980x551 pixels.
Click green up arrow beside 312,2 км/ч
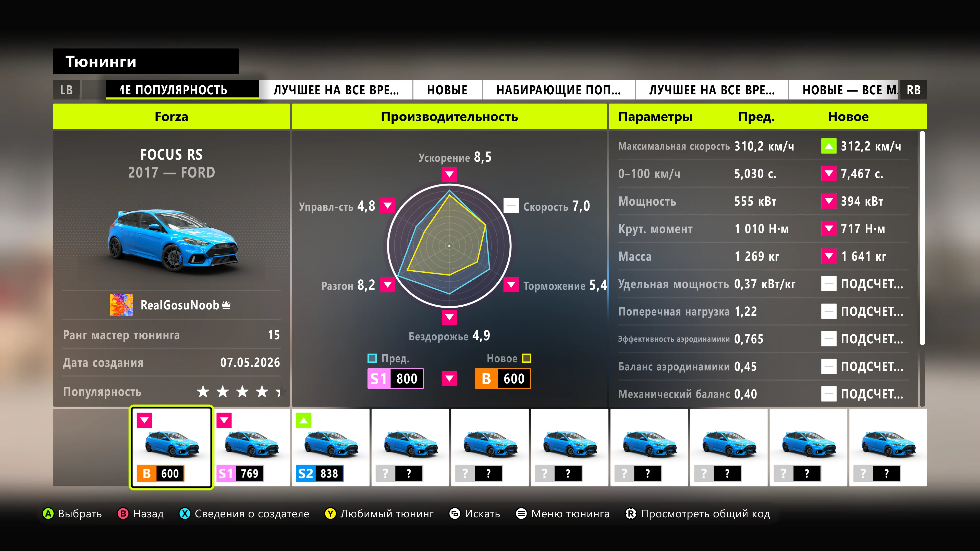click(829, 146)
